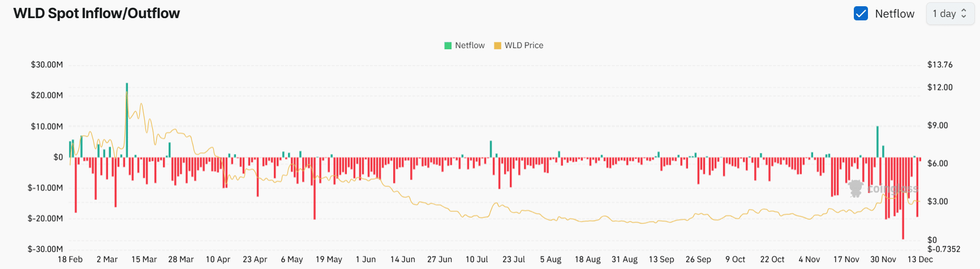Click the deepest red outflow bar in December
The height and width of the screenshot is (269, 980).
pyautogui.click(x=903, y=198)
